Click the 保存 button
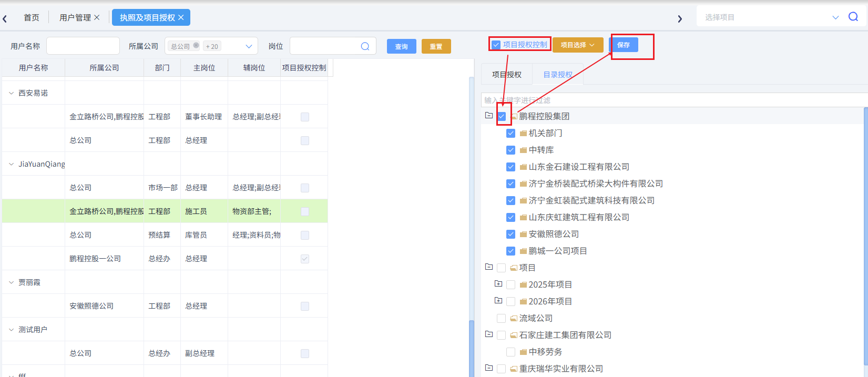The width and height of the screenshot is (868, 377). [624, 45]
